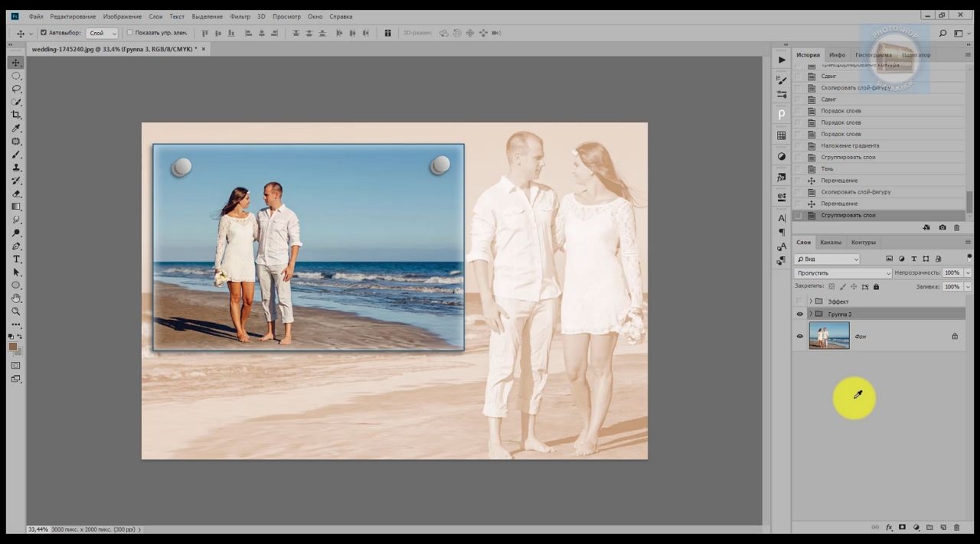Viewport: 980px width, 544px height.
Task: Switch to the Каналы tab
Action: pos(831,243)
